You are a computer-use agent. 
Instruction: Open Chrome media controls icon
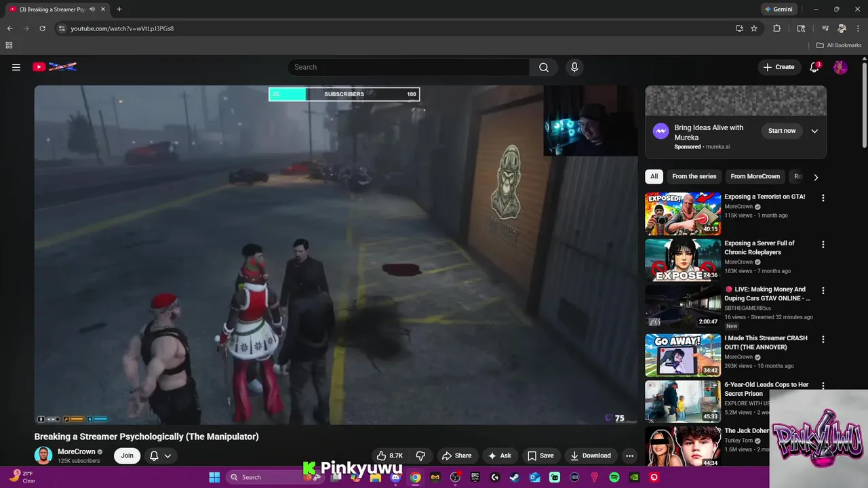pos(825,28)
